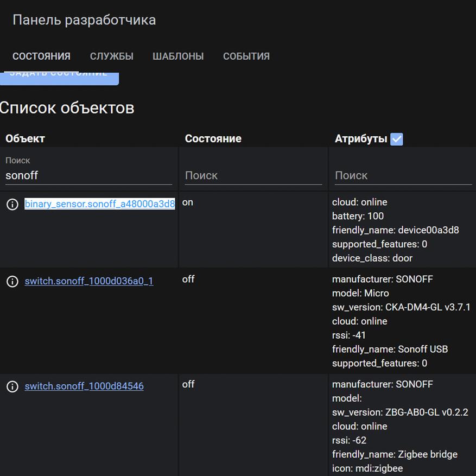Select the switch.sonoff_1000d84546 entity link

[84, 386]
